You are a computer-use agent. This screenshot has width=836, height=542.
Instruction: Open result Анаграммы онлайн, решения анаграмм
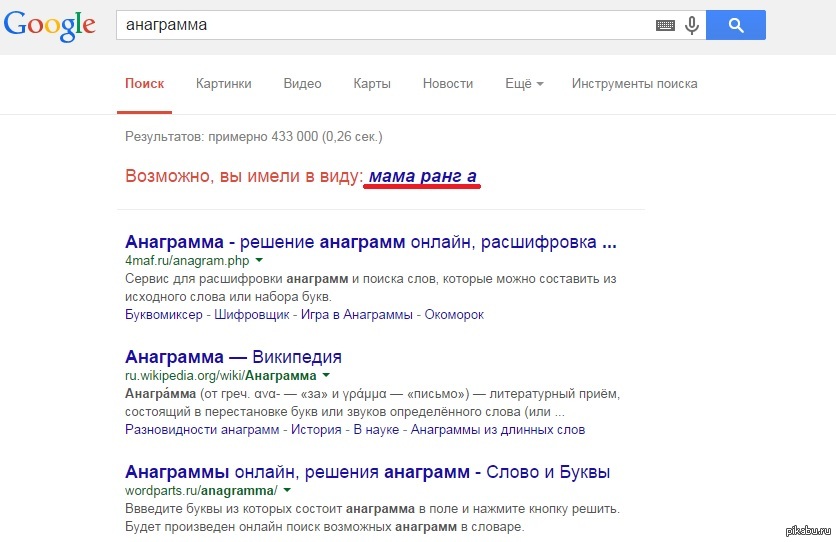click(x=367, y=472)
